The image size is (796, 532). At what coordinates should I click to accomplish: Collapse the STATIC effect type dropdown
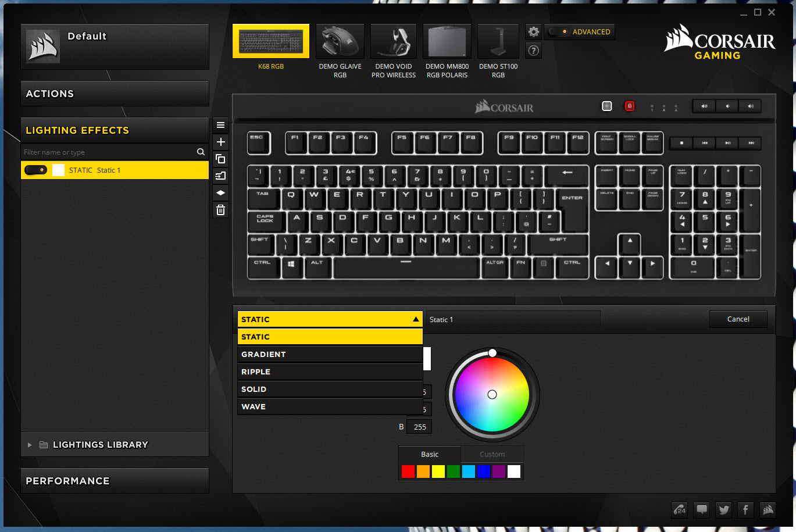(x=330, y=319)
